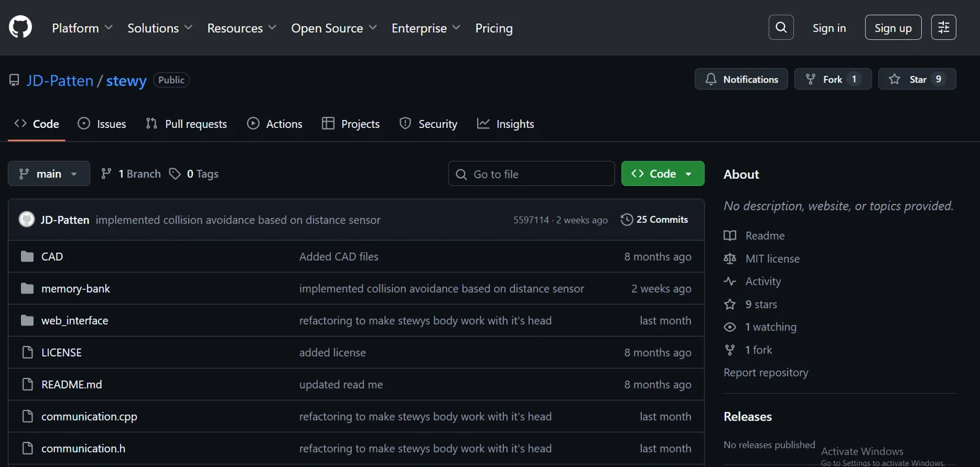Click the memory-bank folder icon
Screen dimensions: 980x467
coord(27,288)
